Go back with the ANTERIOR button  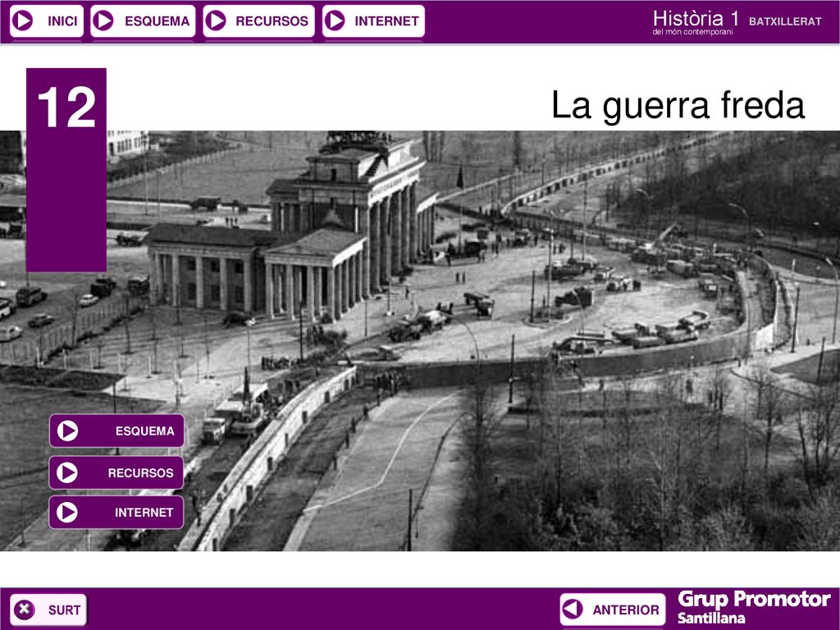pos(613,609)
